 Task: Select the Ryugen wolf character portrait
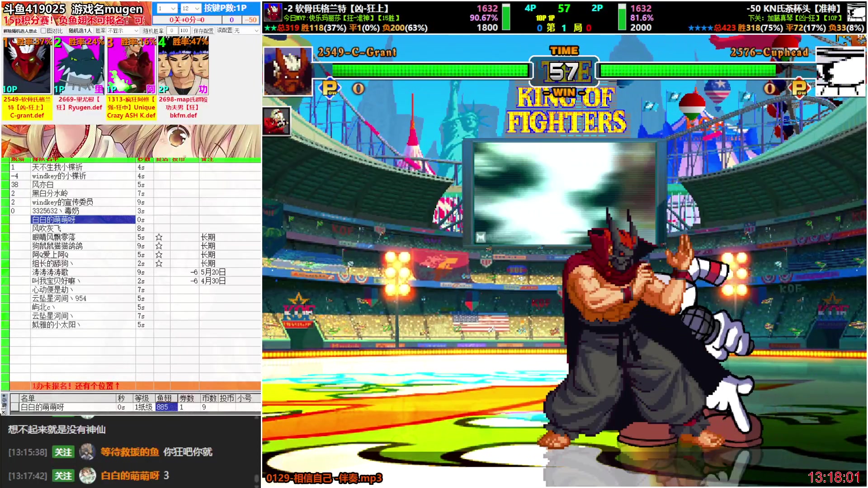(x=79, y=66)
